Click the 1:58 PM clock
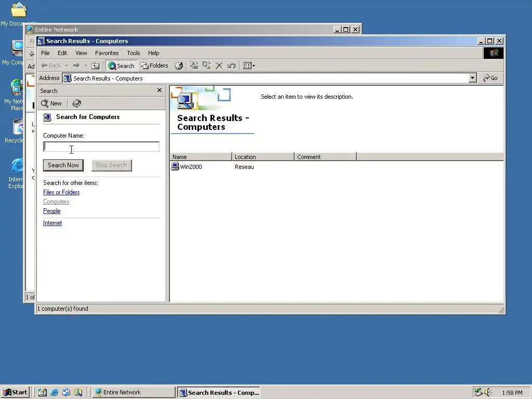The width and height of the screenshot is (532, 399). click(512, 393)
